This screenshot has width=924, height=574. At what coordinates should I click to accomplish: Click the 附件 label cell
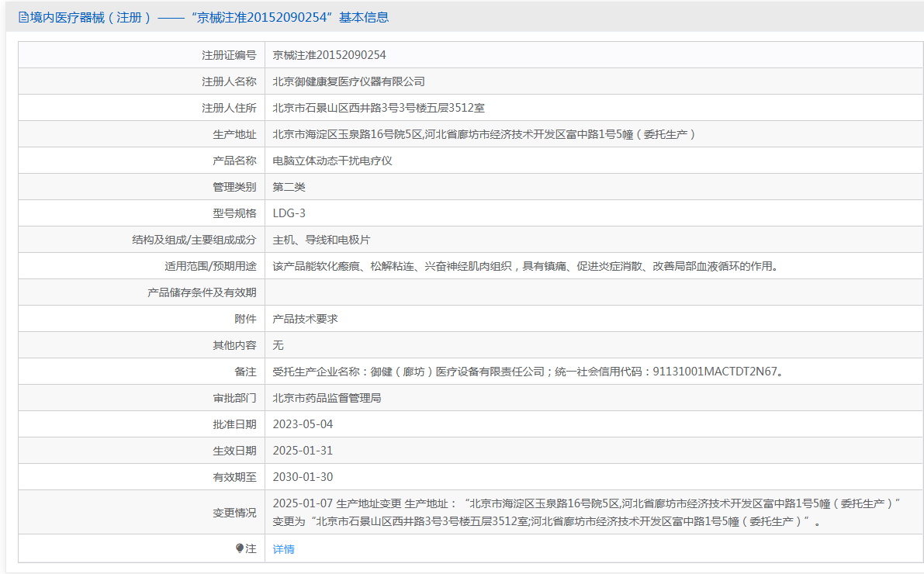(141, 319)
